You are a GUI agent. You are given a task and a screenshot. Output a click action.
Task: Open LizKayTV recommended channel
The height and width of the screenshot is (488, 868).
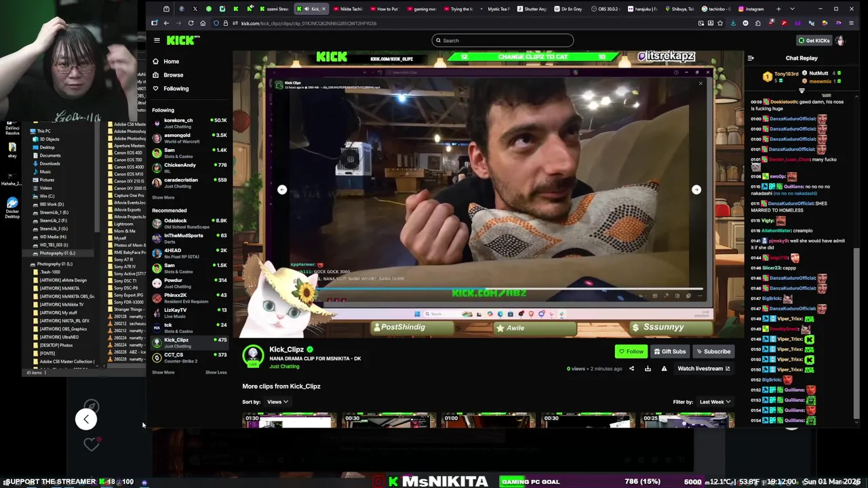point(189,312)
